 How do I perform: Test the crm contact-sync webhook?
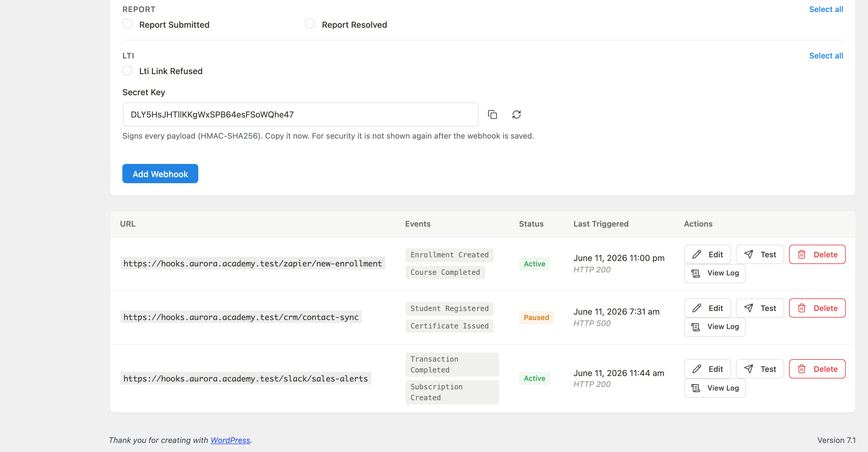[x=760, y=308]
